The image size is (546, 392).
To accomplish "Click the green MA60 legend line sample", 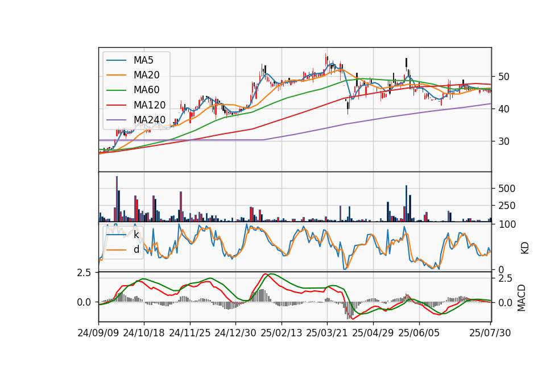I will (116, 90).
